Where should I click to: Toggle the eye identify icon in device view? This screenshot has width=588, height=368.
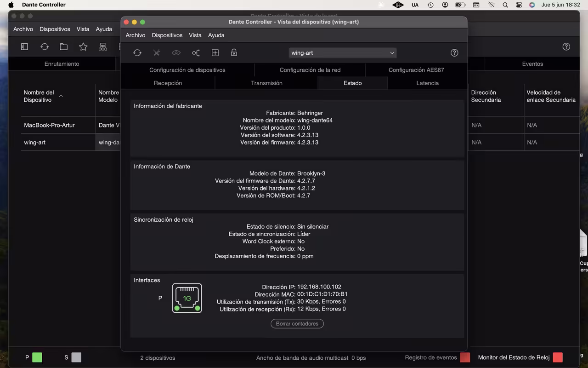tap(176, 53)
